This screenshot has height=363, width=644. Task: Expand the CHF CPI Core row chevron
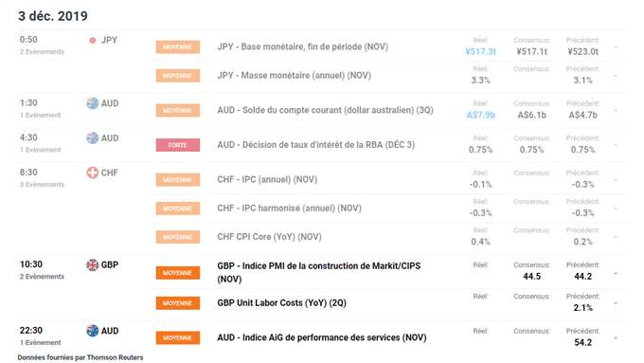pos(616,237)
